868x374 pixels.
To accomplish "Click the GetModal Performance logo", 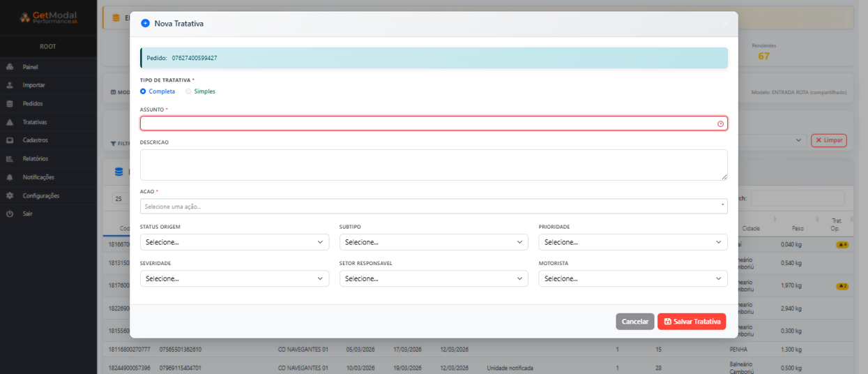I will (48, 18).
